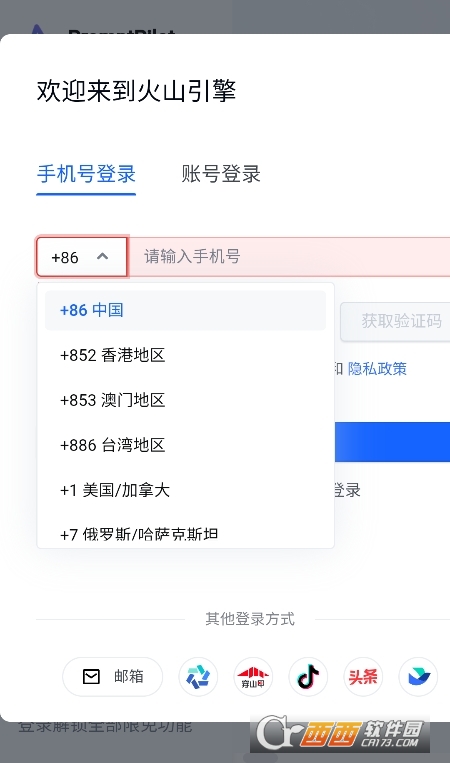Pick +853 澳门地区 from the list
Screen dimensions: 450x763
[x=185, y=400]
